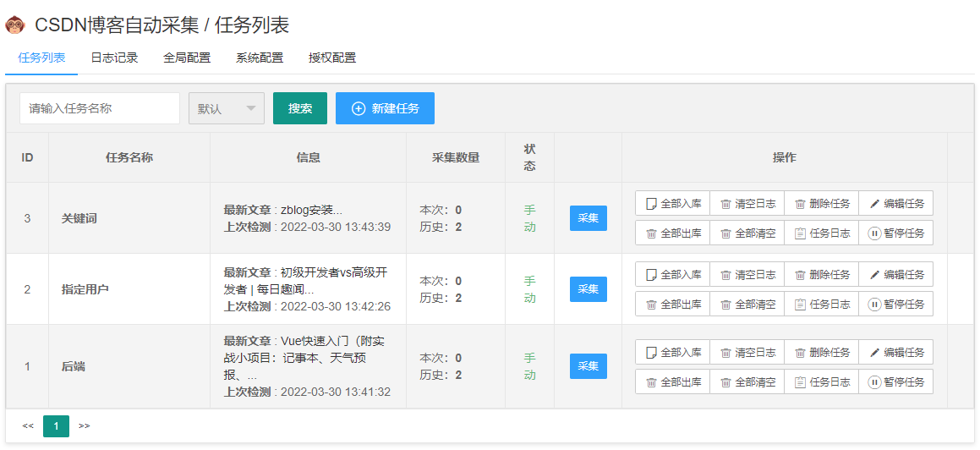Click 全部出库 for task 指定用户

(672, 304)
